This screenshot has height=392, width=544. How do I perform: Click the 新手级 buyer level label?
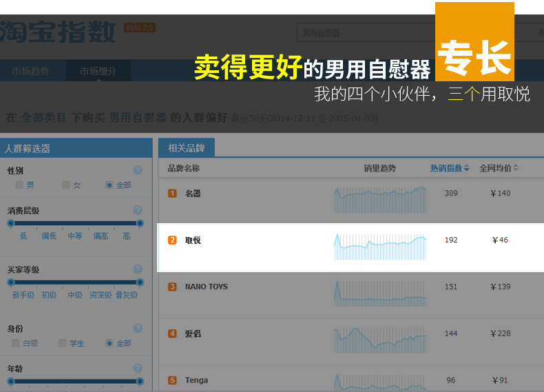23,295
